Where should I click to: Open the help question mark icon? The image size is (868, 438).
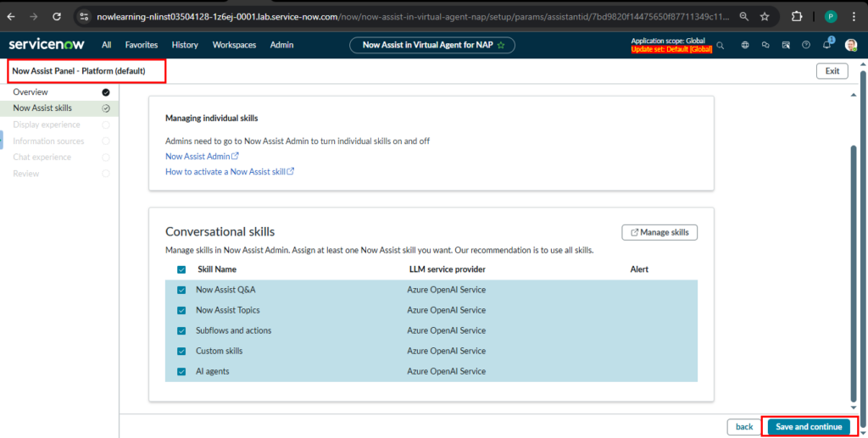point(806,45)
